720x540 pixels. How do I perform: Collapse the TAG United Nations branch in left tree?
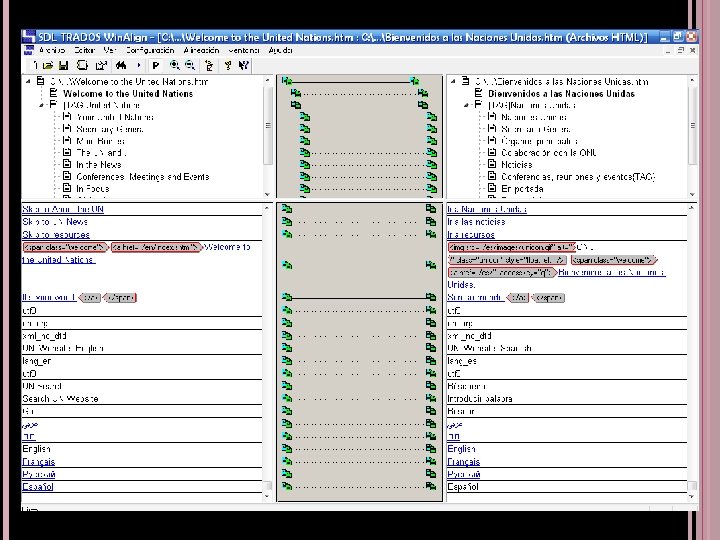coord(41,105)
